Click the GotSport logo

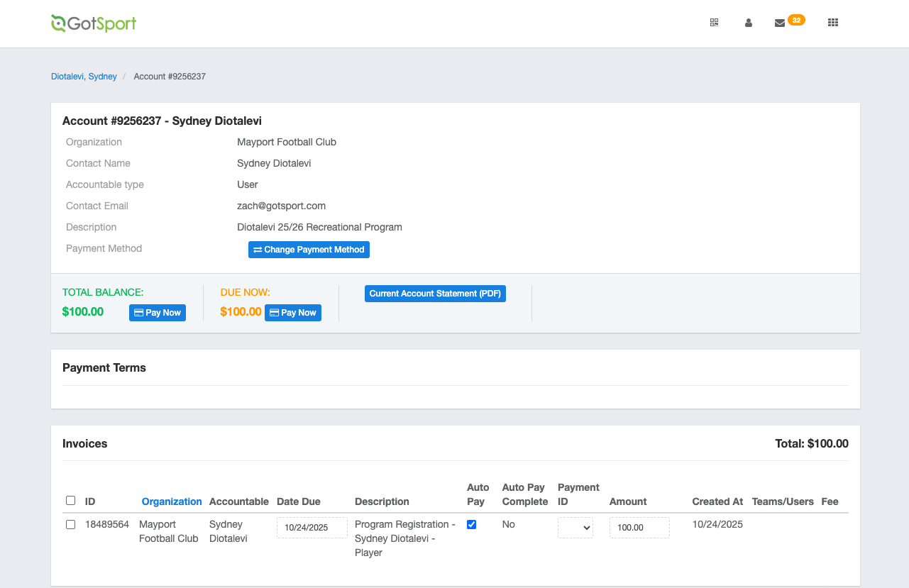[x=94, y=23]
